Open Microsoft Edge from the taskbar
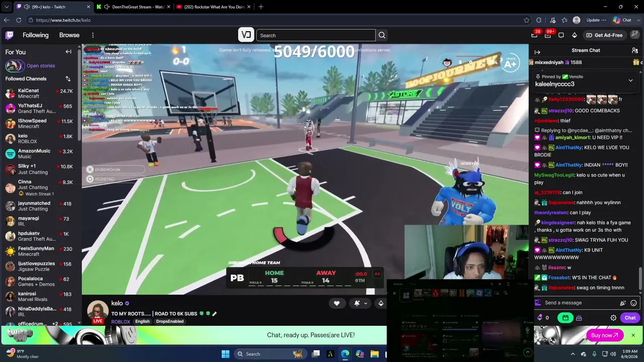644x362 pixels. tap(345, 354)
